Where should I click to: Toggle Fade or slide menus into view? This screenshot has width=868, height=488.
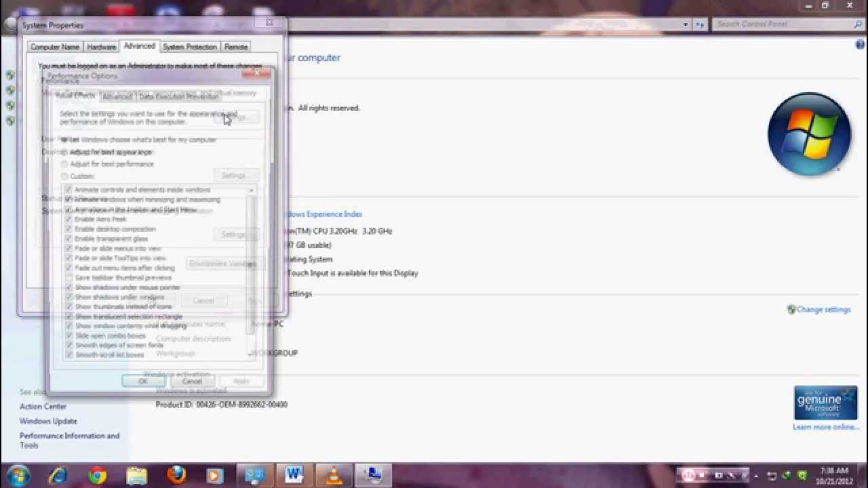pos(68,249)
